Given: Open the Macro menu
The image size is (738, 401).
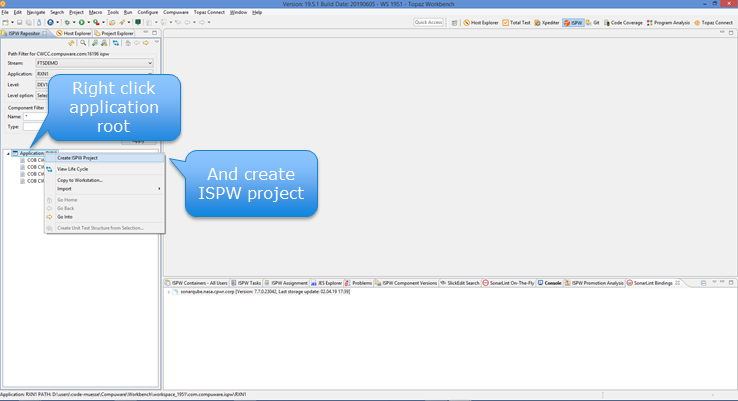Looking at the screenshot, I should tap(95, 12).
